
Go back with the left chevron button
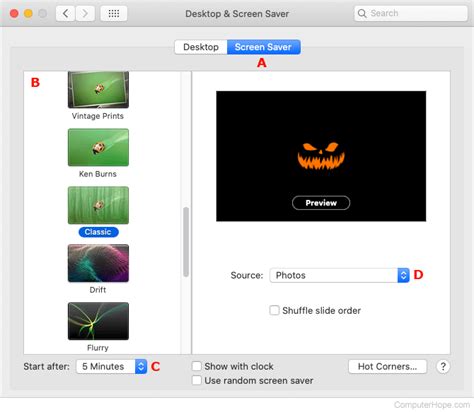click(x=65, y=14)
